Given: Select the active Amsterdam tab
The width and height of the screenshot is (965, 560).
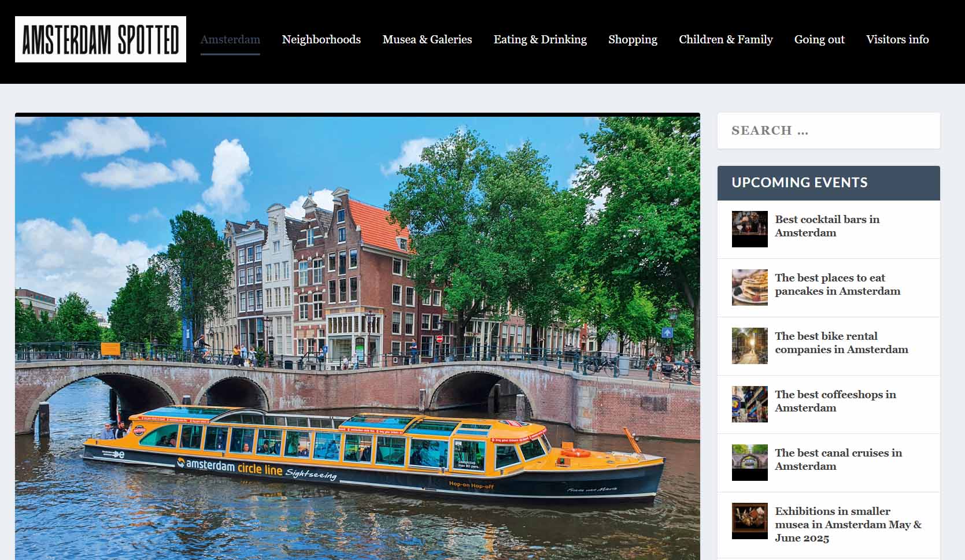Looking at the screenshot, I should [x=230, y=39].
